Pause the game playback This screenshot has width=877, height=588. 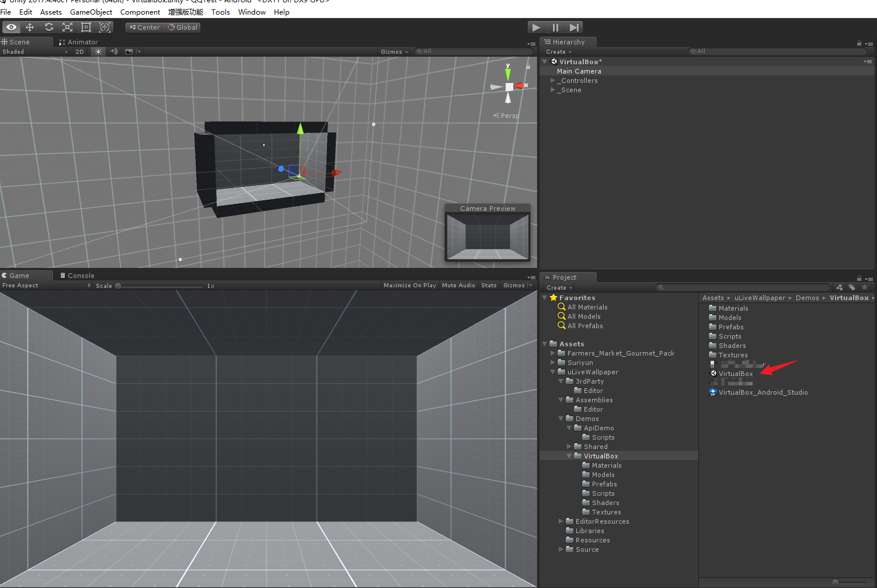pyautogui.click(x=555, y=27)
